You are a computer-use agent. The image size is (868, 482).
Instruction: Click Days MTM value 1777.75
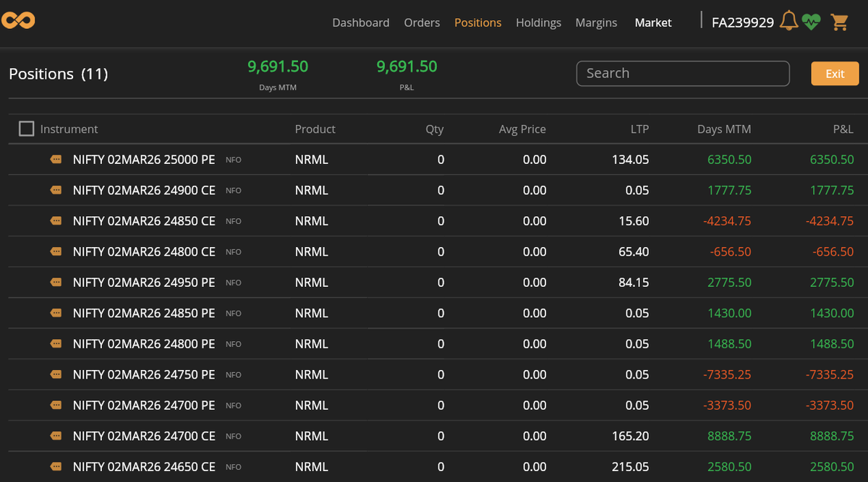coord(729,190)
